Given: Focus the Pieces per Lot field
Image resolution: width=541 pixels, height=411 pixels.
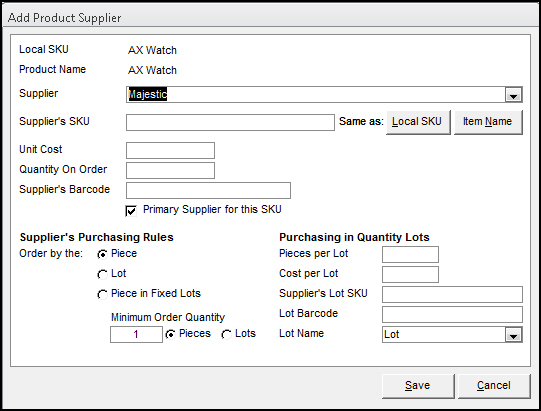Looking at the screenshot, I should tap(410, 255).
